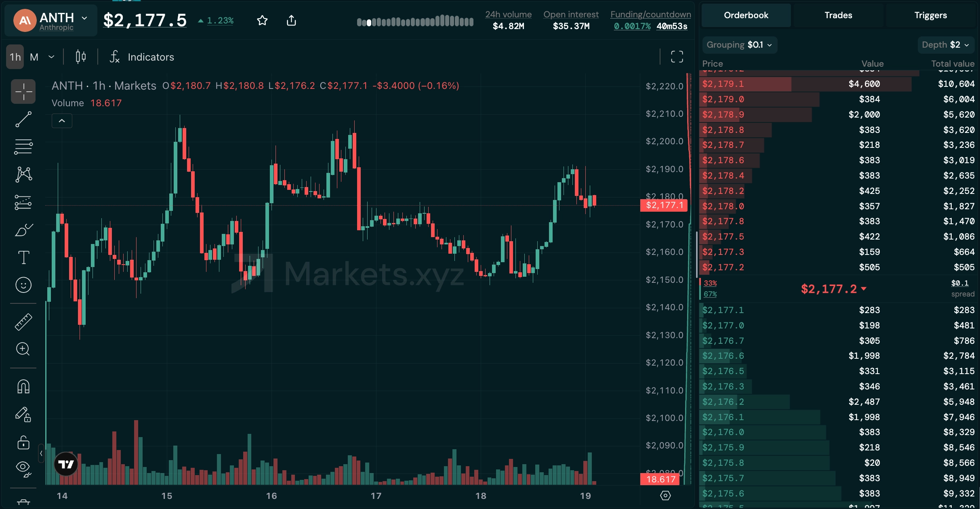Click the Funding/countdown label
The height and width of the screenshot is (509, 980).
coord(650,14)
